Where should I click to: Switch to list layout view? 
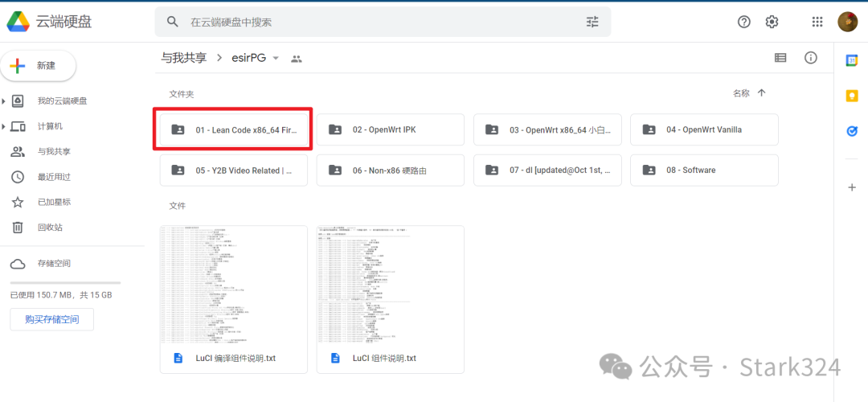(x=780, y=58)
